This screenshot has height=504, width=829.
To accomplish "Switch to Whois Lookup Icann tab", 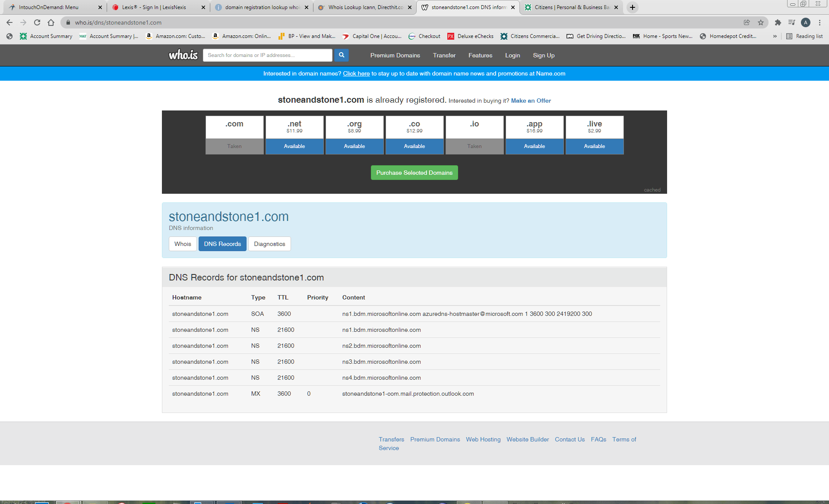I will tap(365, 7).
